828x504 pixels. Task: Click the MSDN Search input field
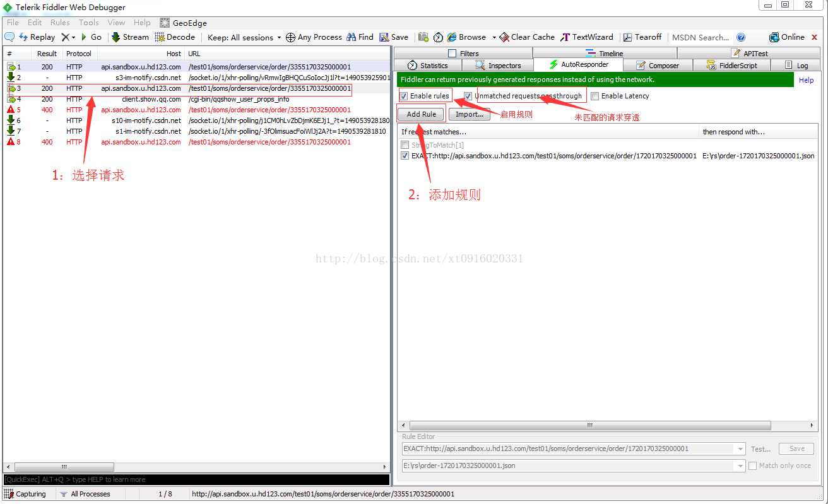tap(701, 38)
